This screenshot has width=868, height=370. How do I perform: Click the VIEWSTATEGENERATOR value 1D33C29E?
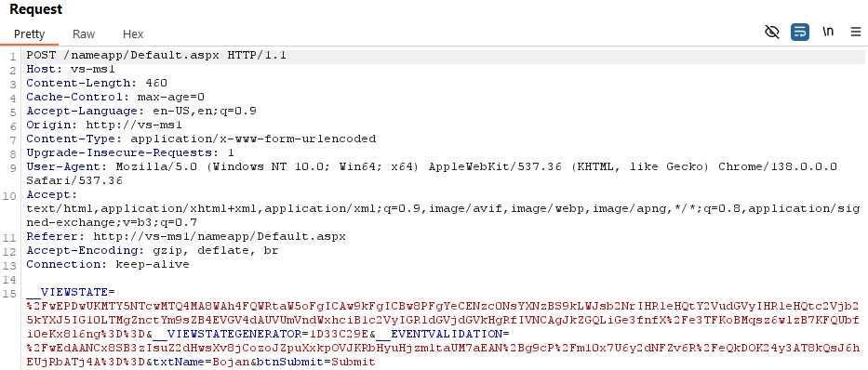coord(339,334)
